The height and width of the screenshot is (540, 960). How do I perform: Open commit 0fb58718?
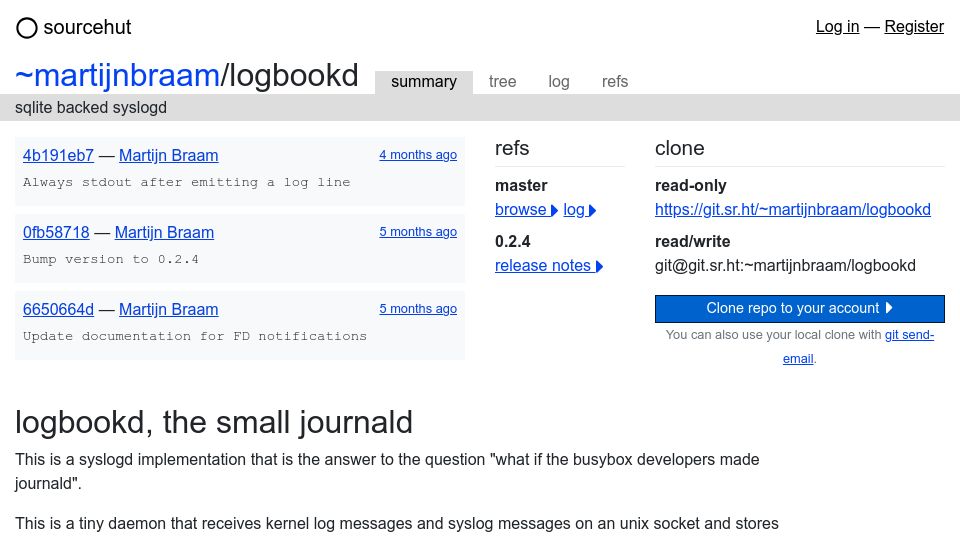(x=56, y=233)
